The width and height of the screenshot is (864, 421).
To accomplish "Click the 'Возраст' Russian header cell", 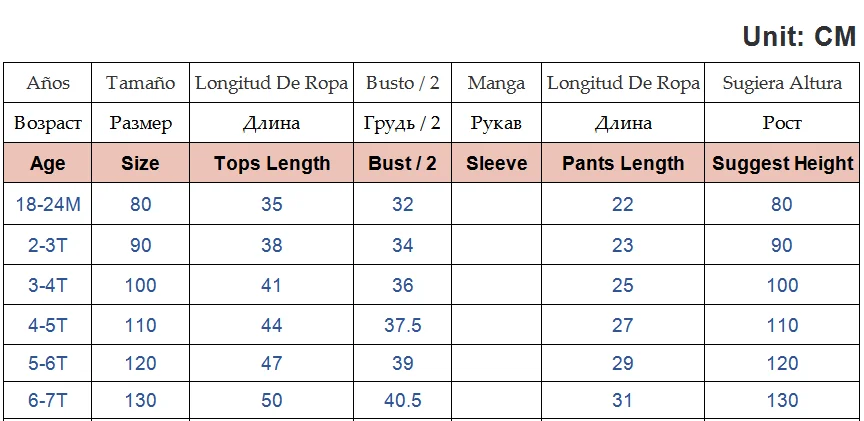I will pyautogui.click(x=48, y=123).
